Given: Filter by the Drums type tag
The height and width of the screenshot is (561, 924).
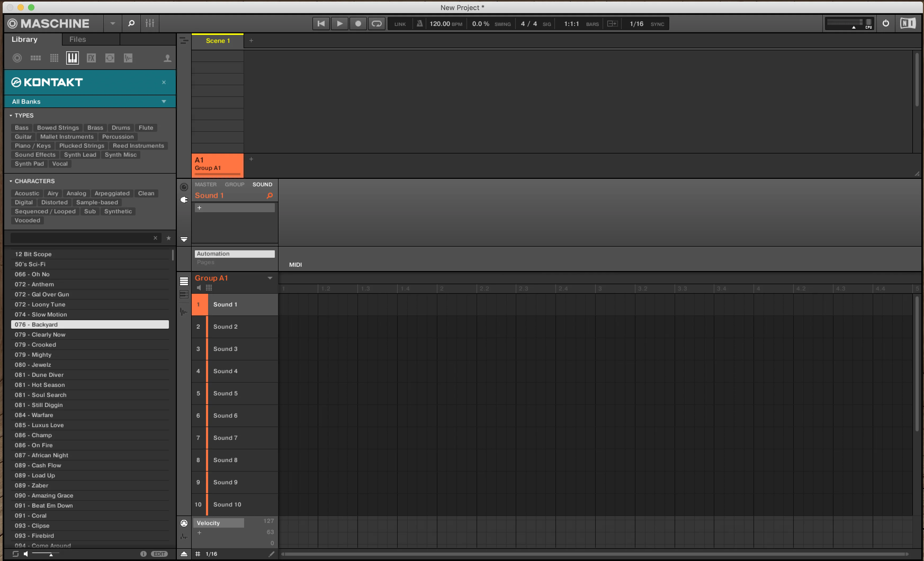Looking at the screenshot, I should point(121,128).
